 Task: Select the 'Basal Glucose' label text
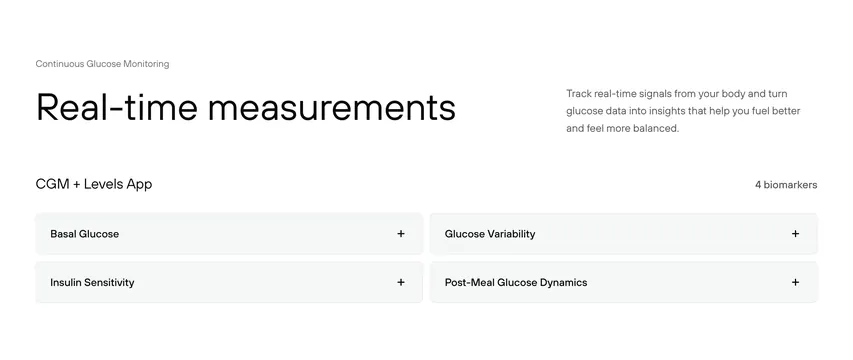coord(84,234)
